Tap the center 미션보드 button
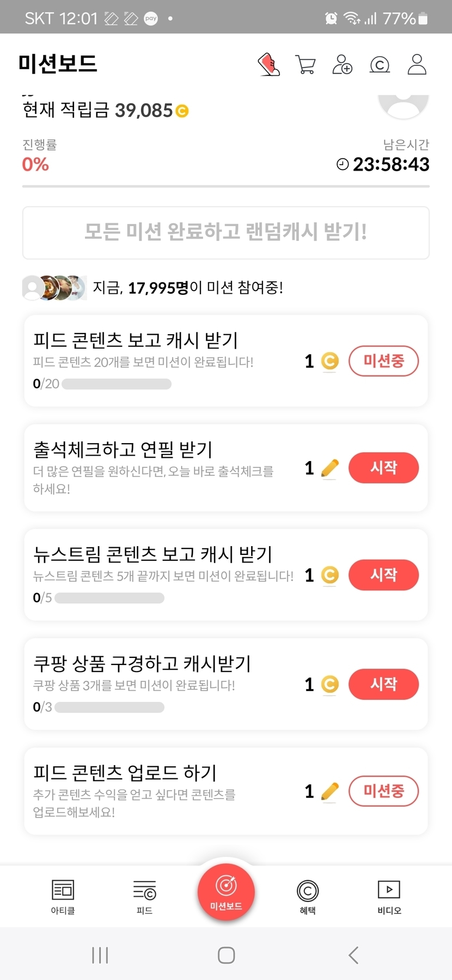The width and height of the screenshot is (452, 980). 226,892
